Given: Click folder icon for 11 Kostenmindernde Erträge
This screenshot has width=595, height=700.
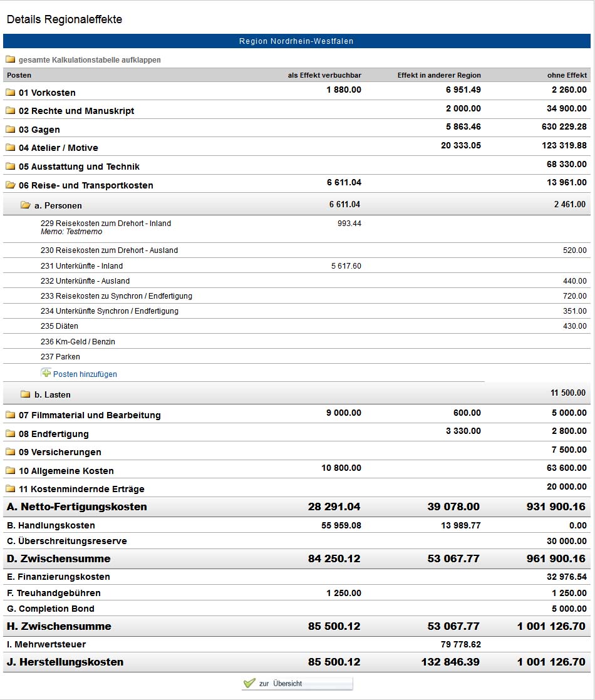Looking at the screenshot, I should [10, 489].
